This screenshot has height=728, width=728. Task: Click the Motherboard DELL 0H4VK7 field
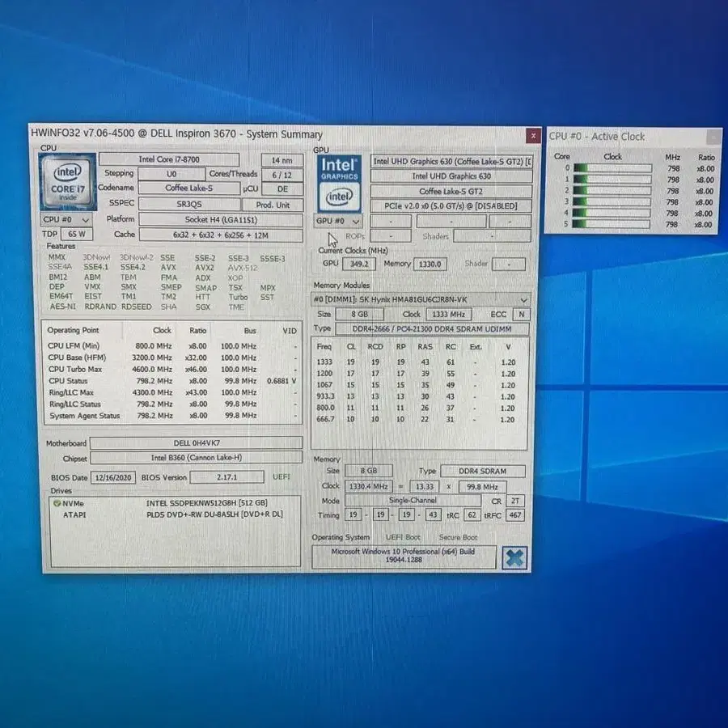click(197, 443)
